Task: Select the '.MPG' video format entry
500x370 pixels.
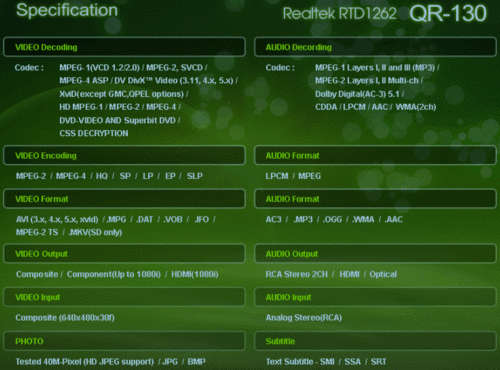Action: [116, 220]
